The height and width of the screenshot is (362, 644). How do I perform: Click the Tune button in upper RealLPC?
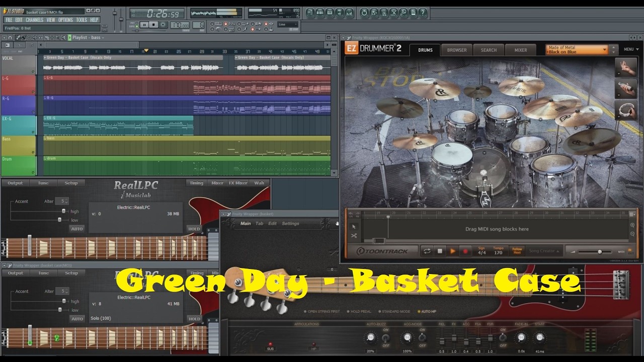[43, 183]
